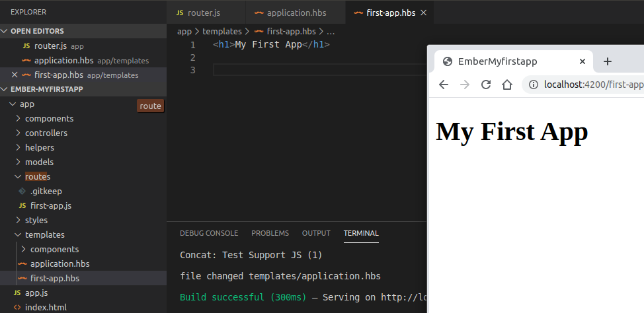Expand the components folder under templates

tap(83, 249)
